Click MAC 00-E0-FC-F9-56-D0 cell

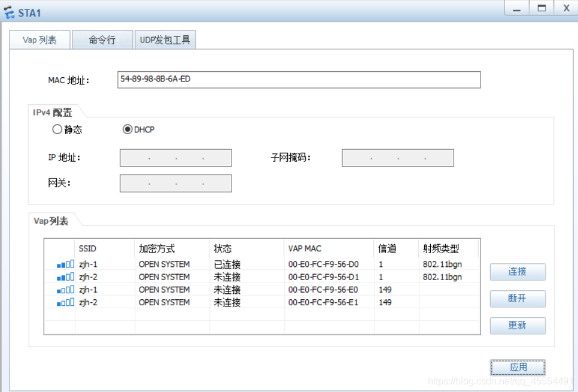(323, 264)
